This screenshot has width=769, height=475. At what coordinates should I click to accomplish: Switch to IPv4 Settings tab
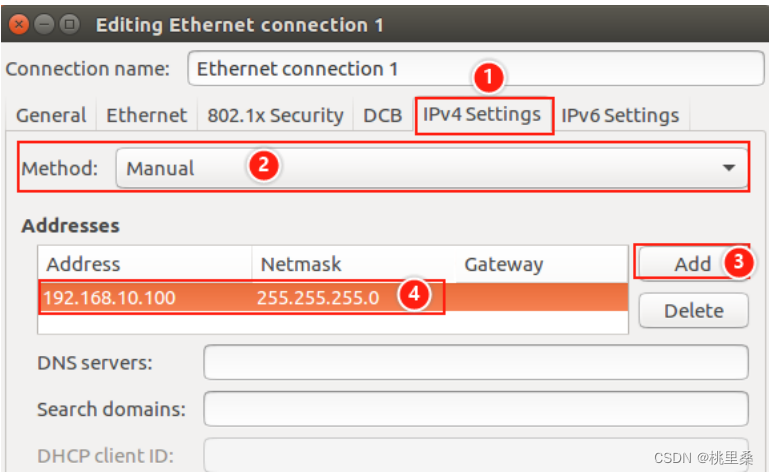click(x=482, y=115)
